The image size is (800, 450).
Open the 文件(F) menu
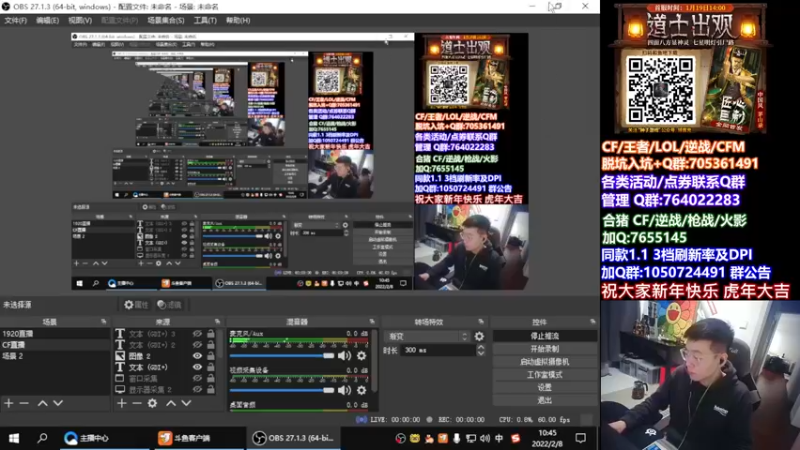point(15,20)
